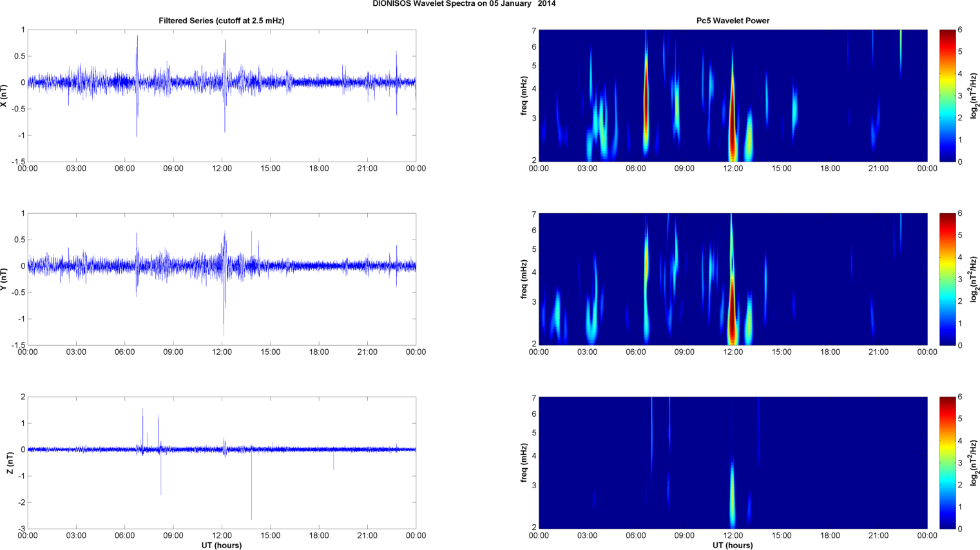Click the 'Z (nT)' axis label
980x550 pixels.
tap(10, 462)
